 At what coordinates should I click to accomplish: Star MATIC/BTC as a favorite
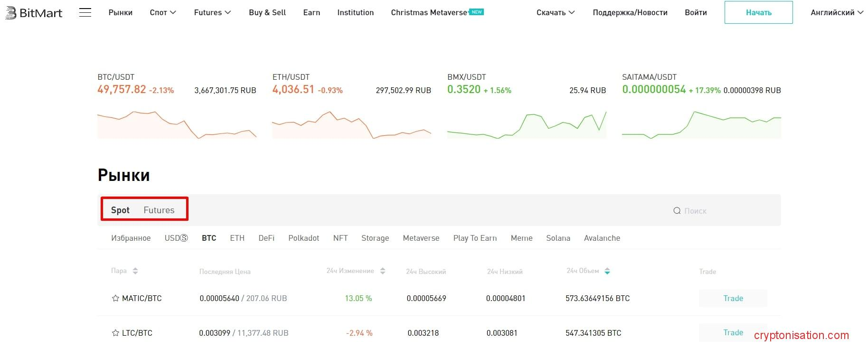click(115, 299)
